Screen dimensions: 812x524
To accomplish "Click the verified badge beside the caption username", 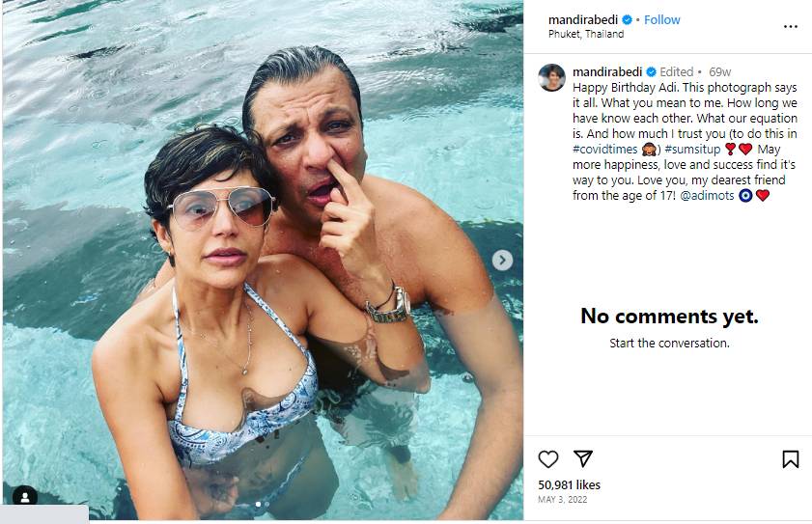I will (651, 72).
